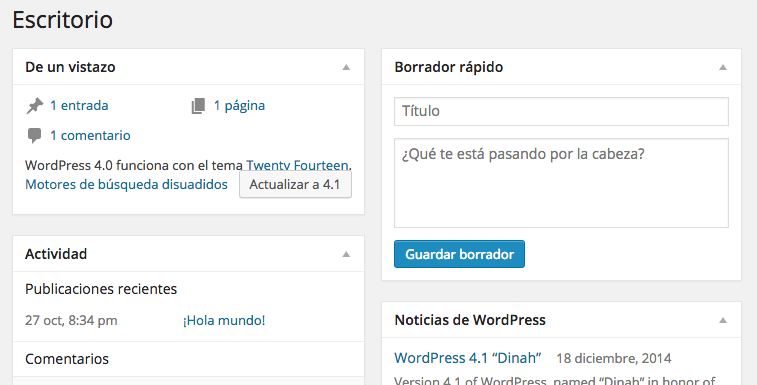Viewport: 757px width, 385px height.
Task: Click the speech bubble comment icon
Action: coord(34,136)
